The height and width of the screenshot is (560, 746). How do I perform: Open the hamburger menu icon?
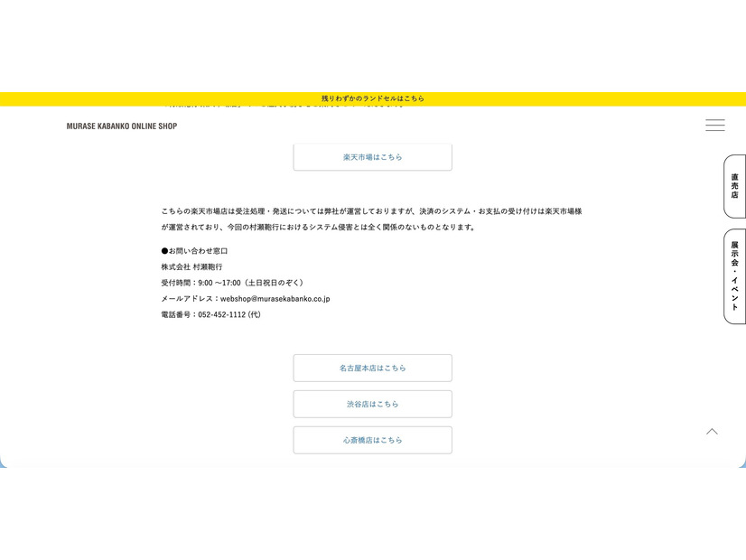(714, 126)
